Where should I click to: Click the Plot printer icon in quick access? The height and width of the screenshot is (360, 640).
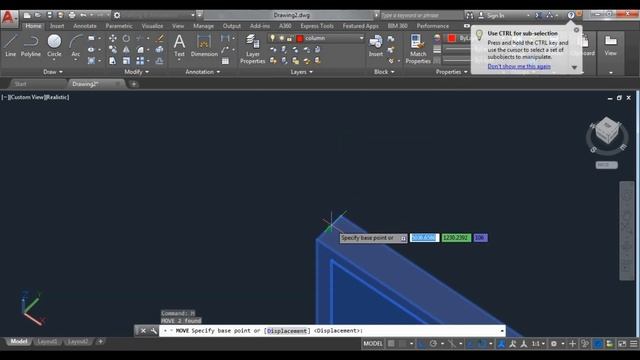point(72,15)
